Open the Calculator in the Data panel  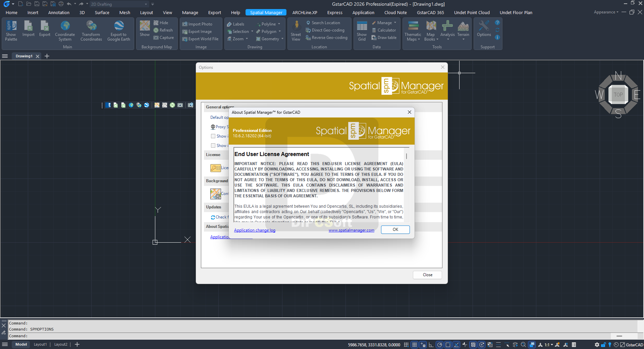(x=384, y=30)
